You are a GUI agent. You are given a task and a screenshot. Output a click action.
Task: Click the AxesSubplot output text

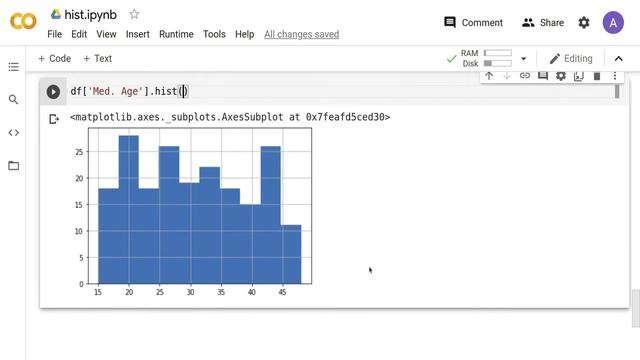click(x=230, y=117)
